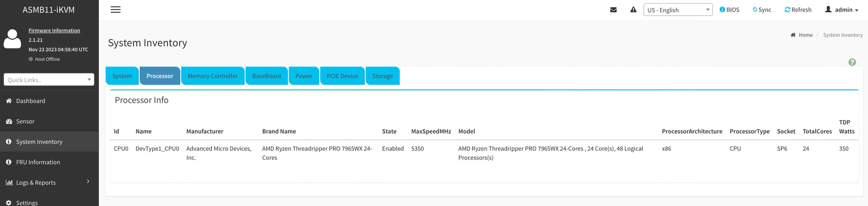Open FRU Information in sidebar
Image resolution: width=868 pixels, height=206 pixels.
pyautogui.click(x=38, y=162)
